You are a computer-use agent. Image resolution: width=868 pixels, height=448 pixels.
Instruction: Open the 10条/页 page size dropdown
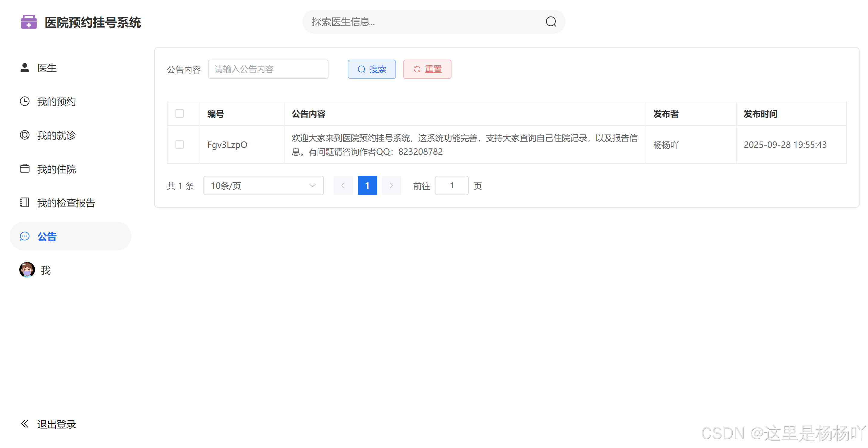263,185
